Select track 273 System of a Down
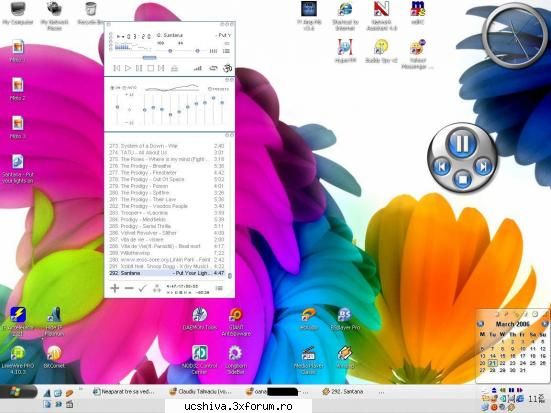The image size is (551, 413). click(x=167, y=146)
